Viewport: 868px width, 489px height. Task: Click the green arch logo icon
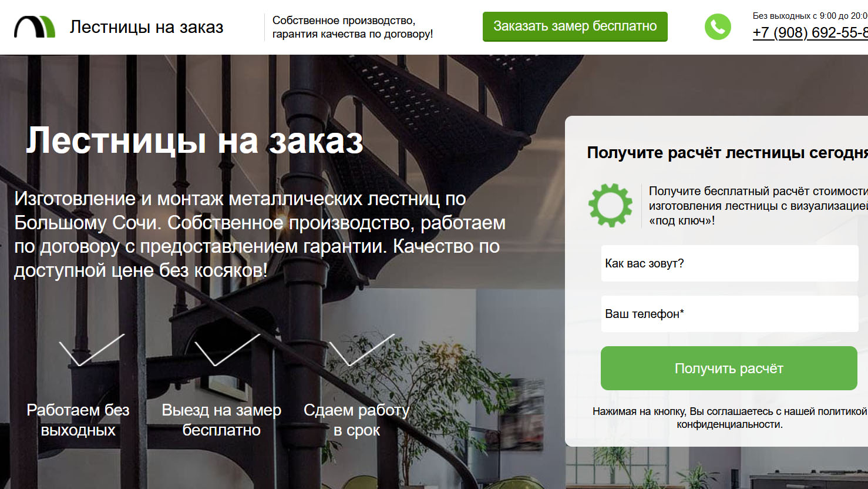[35, 27]
